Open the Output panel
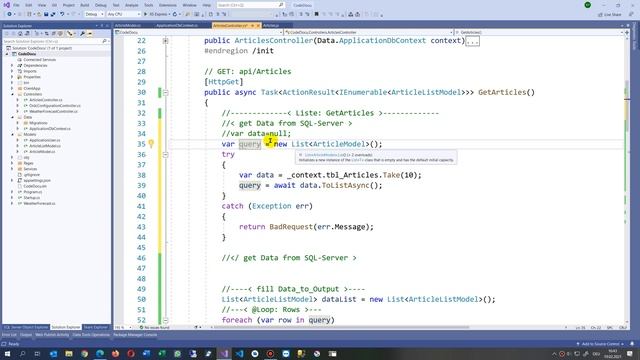 [26, 335]
